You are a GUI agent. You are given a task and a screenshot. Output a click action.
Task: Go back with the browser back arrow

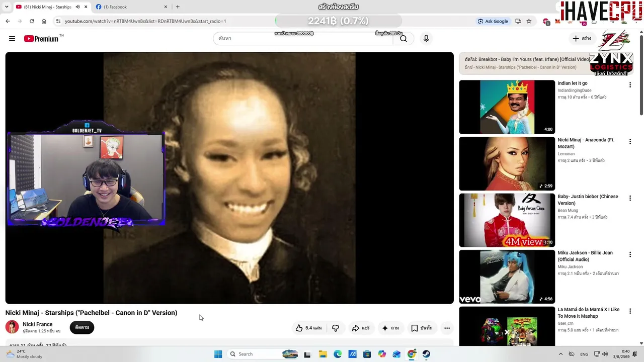tap(8, 21)
